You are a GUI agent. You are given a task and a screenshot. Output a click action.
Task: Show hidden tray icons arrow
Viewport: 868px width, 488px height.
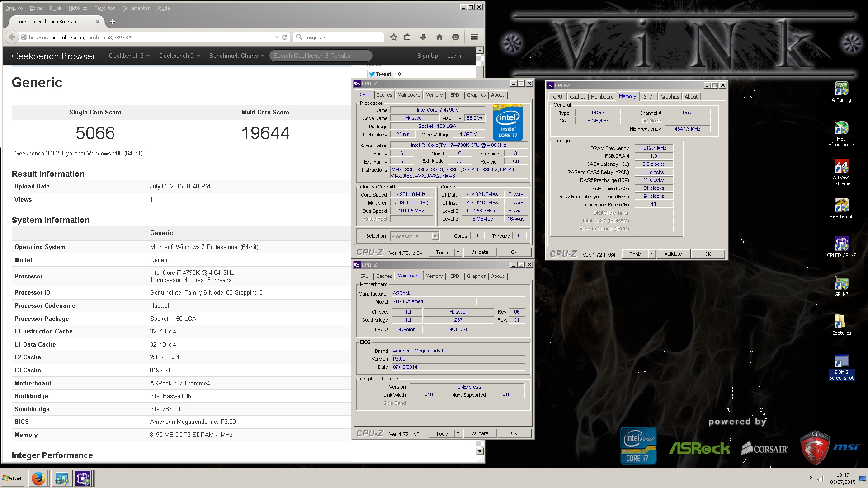811,478
